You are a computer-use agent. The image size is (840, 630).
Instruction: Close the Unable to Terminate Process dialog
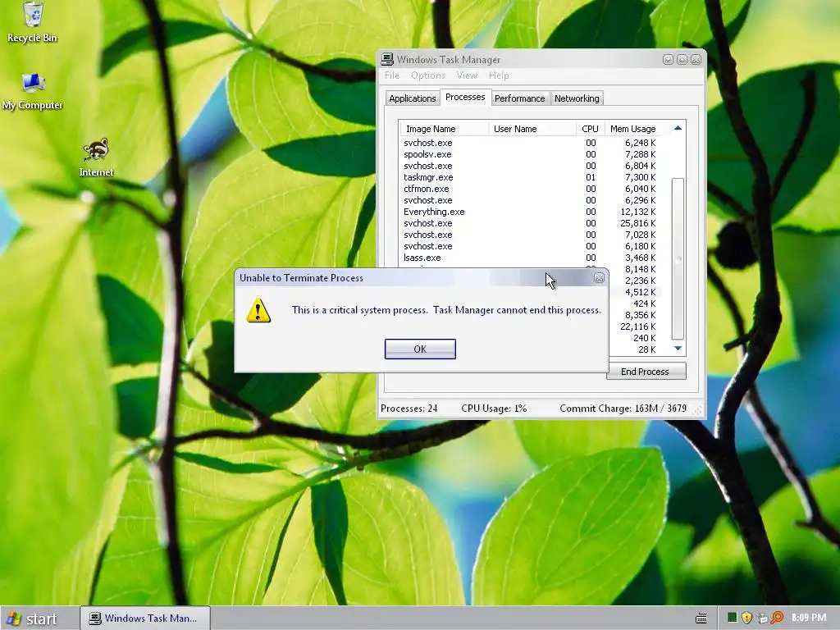tap(599, 277)
